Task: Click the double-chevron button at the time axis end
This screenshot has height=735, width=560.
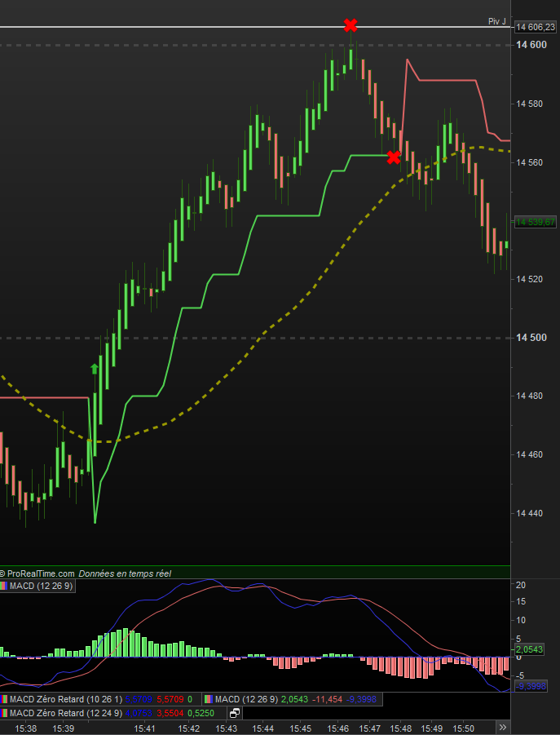Action: pyautogui.click(x=503, y=728)
